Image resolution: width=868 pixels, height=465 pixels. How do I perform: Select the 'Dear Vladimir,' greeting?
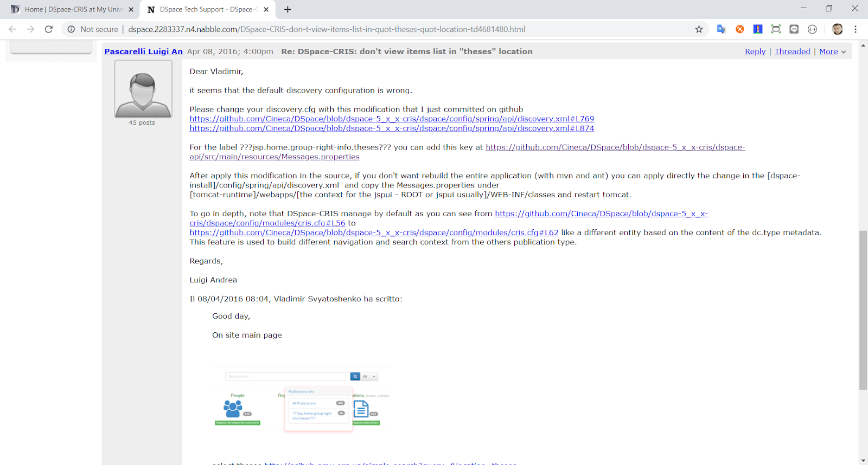(x=216, y=72)
